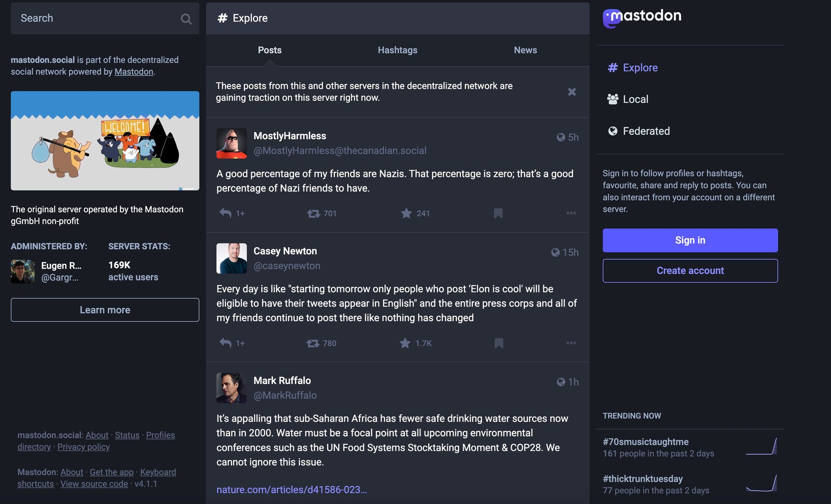Boost Casey Newton's post
This screenshot has height=504, width=831.
pyautogui.click(x=313, y=344)
